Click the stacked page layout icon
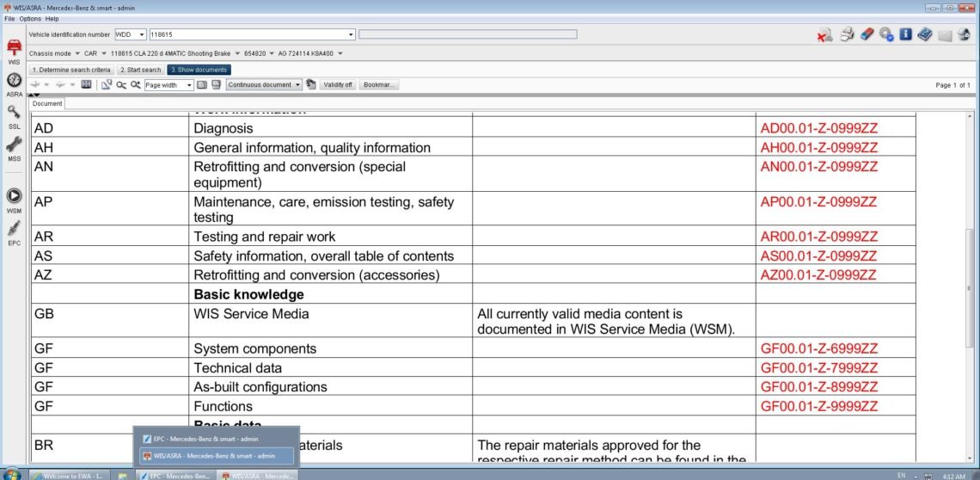 (217, 84)
